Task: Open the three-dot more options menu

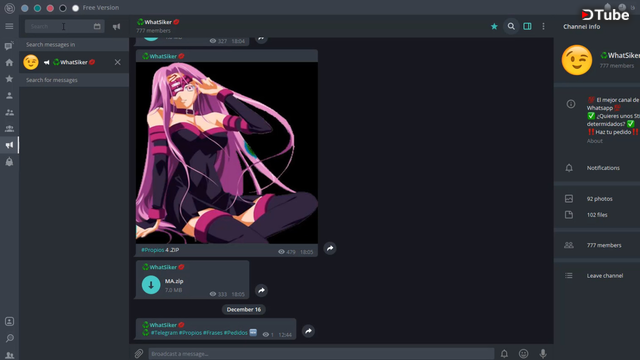Action: tap(543, 27)
